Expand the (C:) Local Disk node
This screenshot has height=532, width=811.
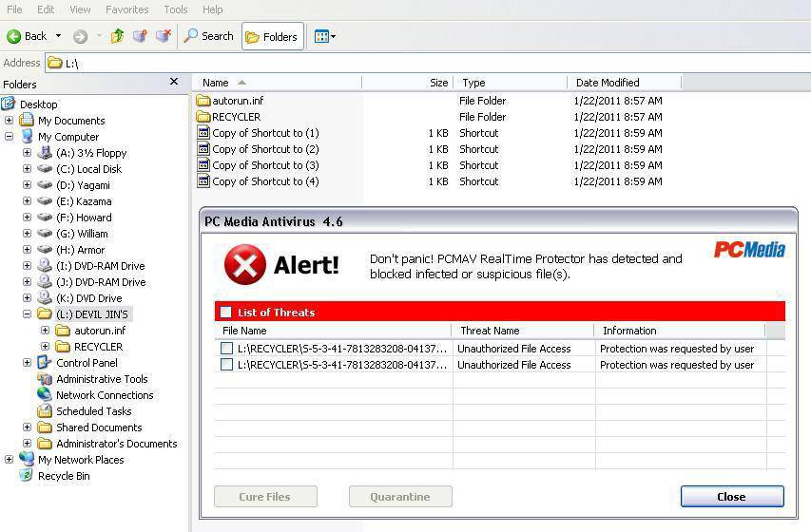tap(27, 168)
